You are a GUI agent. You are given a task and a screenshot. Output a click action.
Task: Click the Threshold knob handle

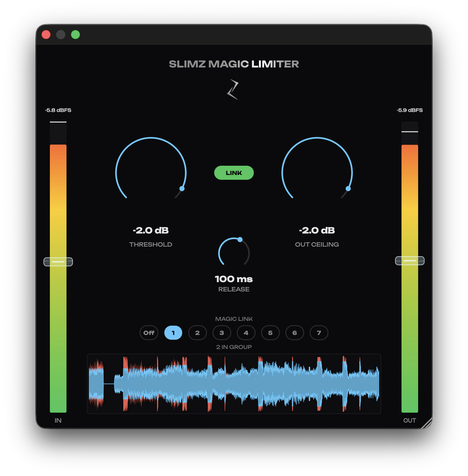pyautogui.click(x=182, y=189)
